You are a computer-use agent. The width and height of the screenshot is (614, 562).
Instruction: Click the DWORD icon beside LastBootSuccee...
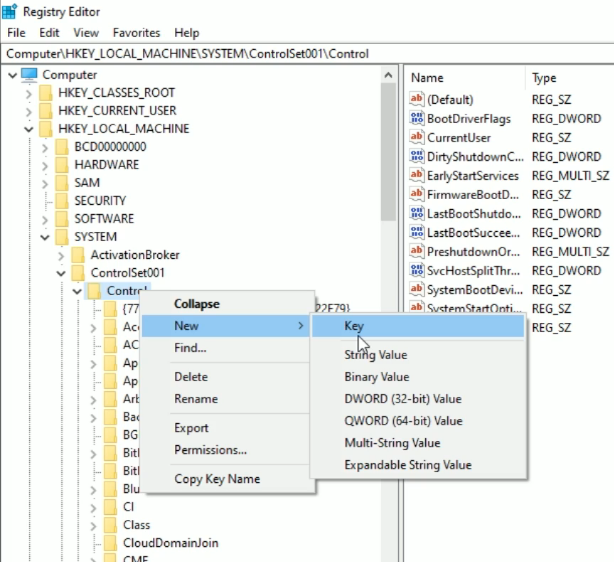417,232
